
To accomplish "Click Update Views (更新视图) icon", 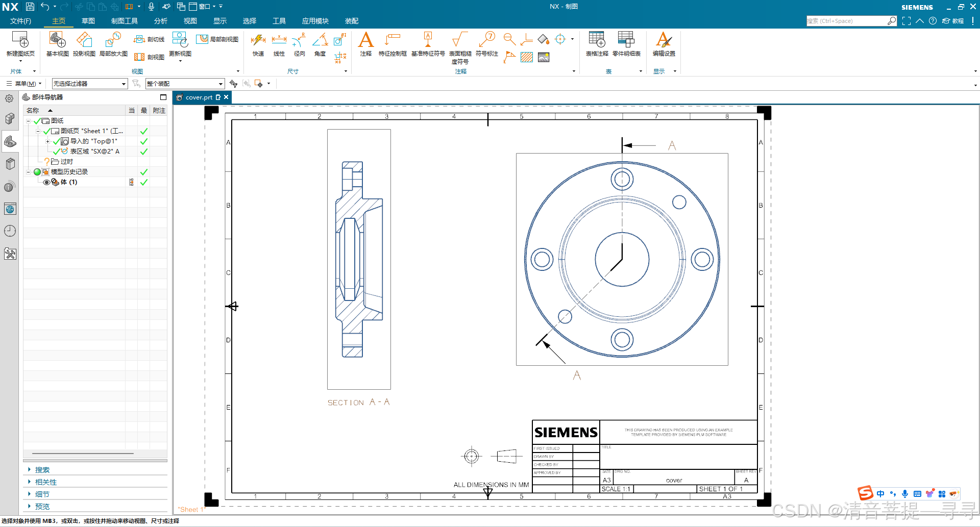I will pyautogui.click(x=180, y=44).
